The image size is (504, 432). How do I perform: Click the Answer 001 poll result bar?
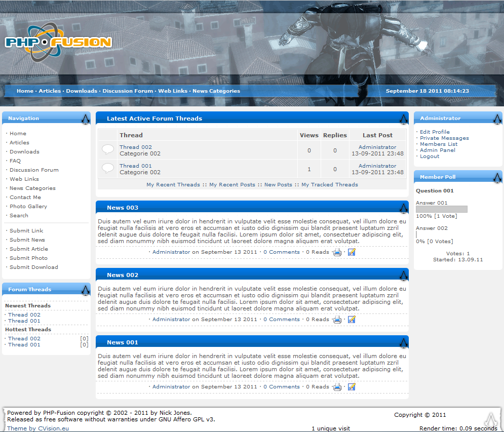pos(442,209)
